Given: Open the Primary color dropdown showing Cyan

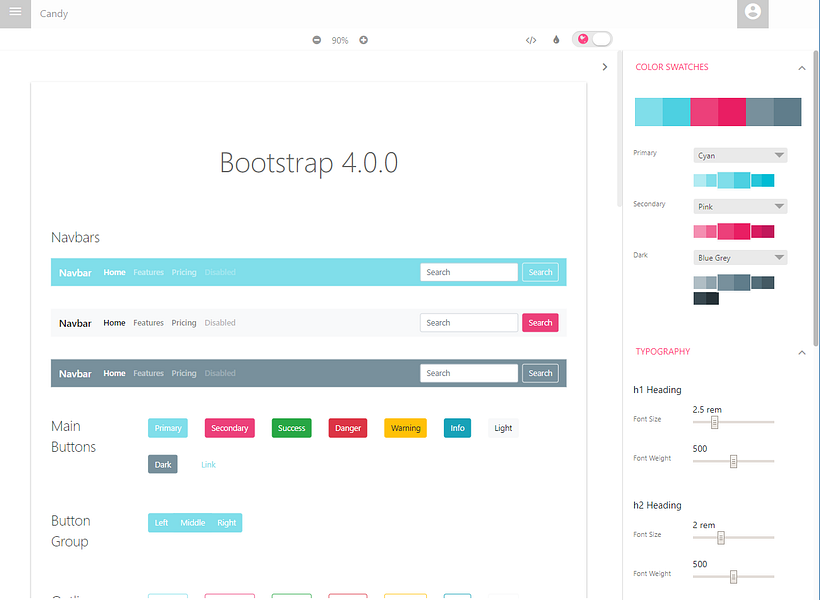Looking at the screenshot, I should (x=740, y=155).
